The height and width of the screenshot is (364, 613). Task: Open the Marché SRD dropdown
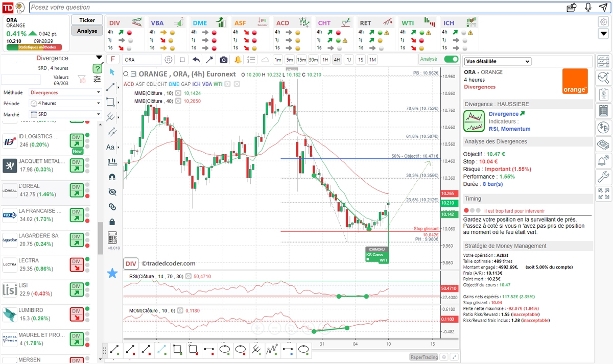click(x=65, y=114)
